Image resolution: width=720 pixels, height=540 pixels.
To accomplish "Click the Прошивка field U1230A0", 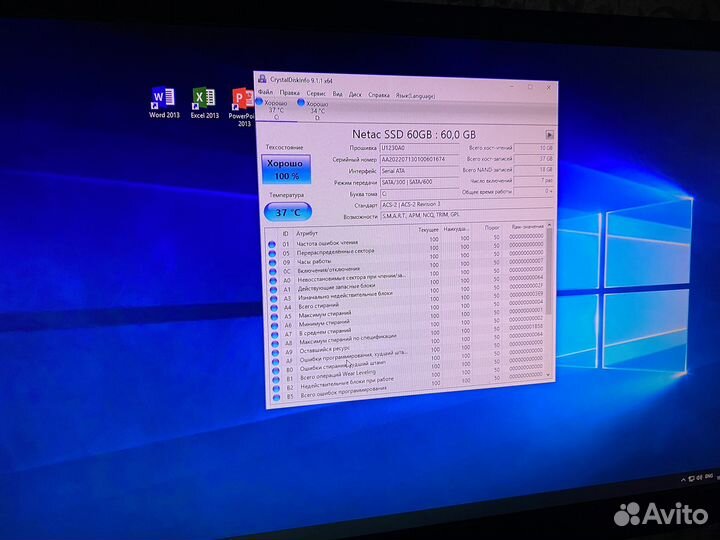I will click(x=419, y=148).
